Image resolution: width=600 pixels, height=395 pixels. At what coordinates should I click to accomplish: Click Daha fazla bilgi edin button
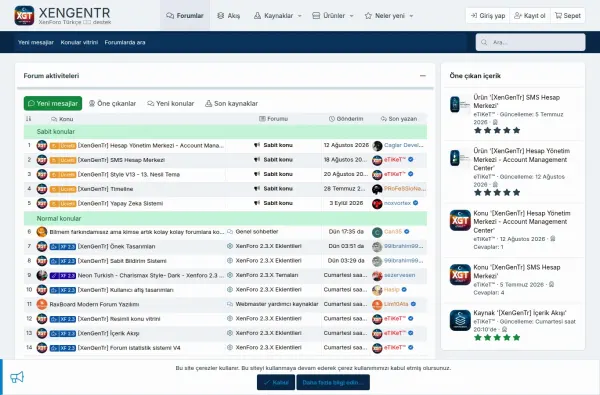coord(333,382)
